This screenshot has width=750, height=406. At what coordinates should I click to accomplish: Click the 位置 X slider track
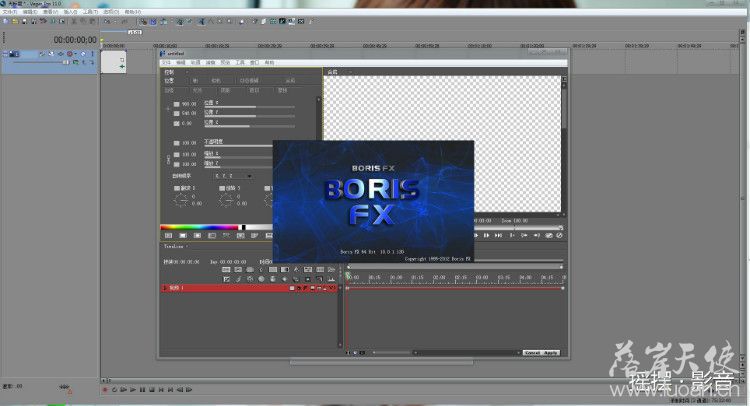coord(249,107)
